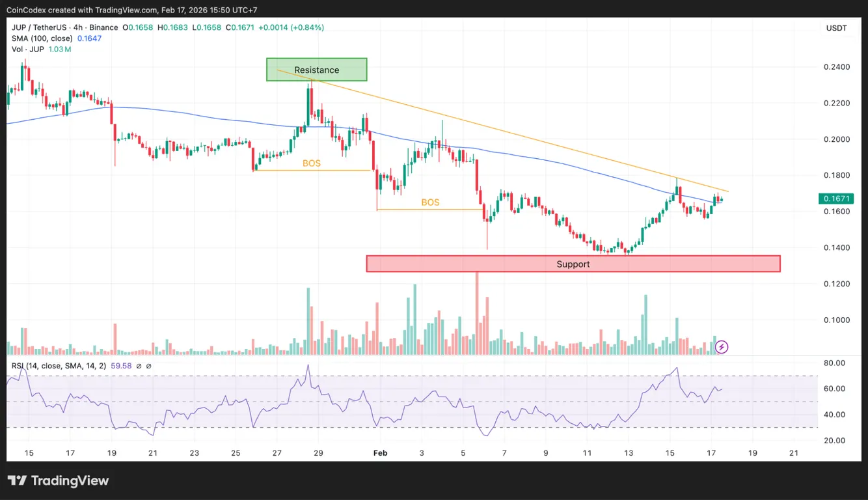This screenshot has width=868, height=500.
Task: Click the 11 date axis label
Action: pos(587,453)
